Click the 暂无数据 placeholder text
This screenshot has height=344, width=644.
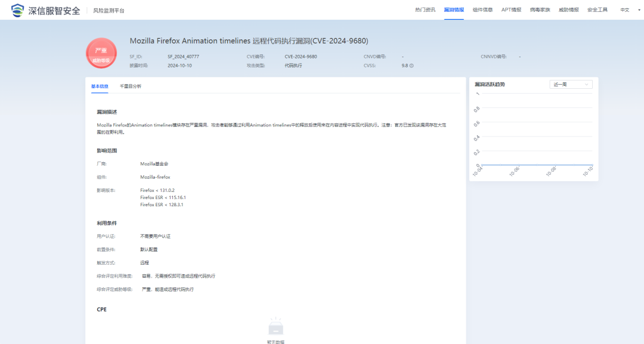coord(275,342)
